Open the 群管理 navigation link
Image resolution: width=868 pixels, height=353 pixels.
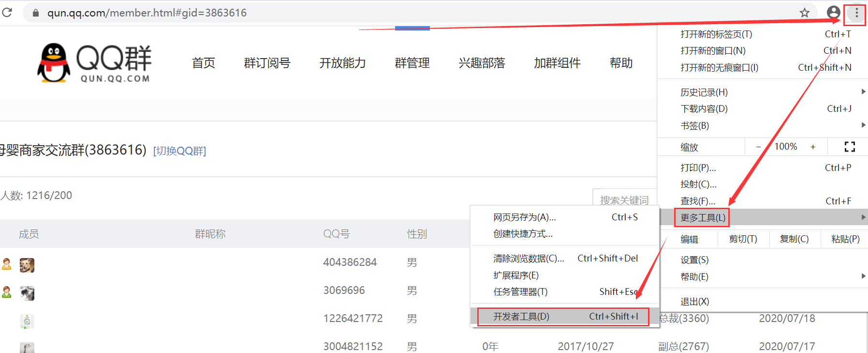(x=412, y=63)
